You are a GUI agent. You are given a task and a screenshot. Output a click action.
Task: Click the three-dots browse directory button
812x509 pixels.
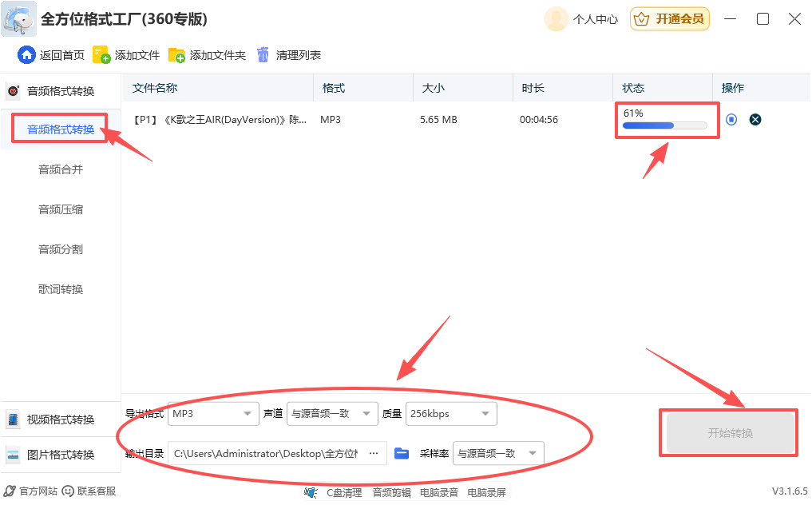coord(373,453)
